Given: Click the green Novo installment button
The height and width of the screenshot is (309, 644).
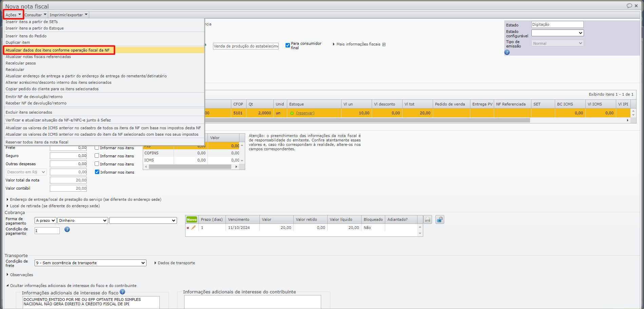Looking at the screenshot, I should 192,219.
